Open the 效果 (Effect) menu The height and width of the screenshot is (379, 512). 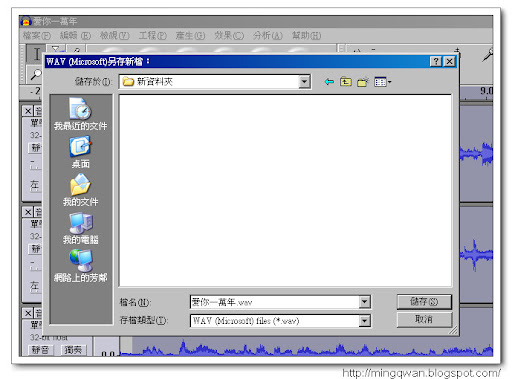pos(229,35)
